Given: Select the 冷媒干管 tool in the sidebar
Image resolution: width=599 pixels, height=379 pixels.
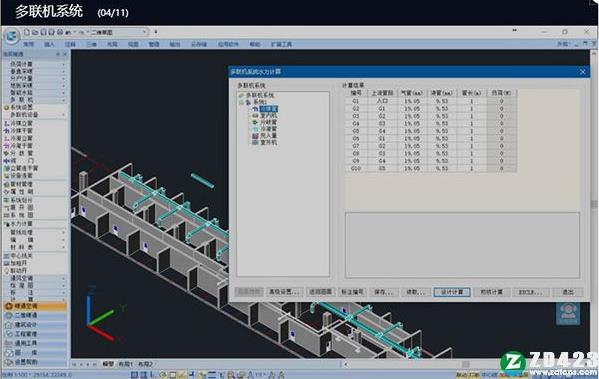Looking at the screenshot, I should [x=18, y=131].
